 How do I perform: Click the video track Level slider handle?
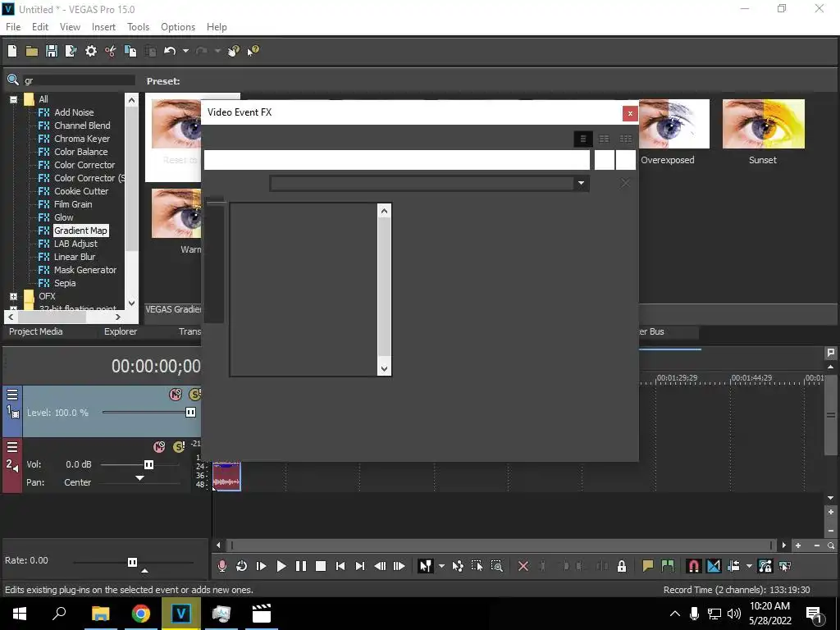click(x=190, y=413)
